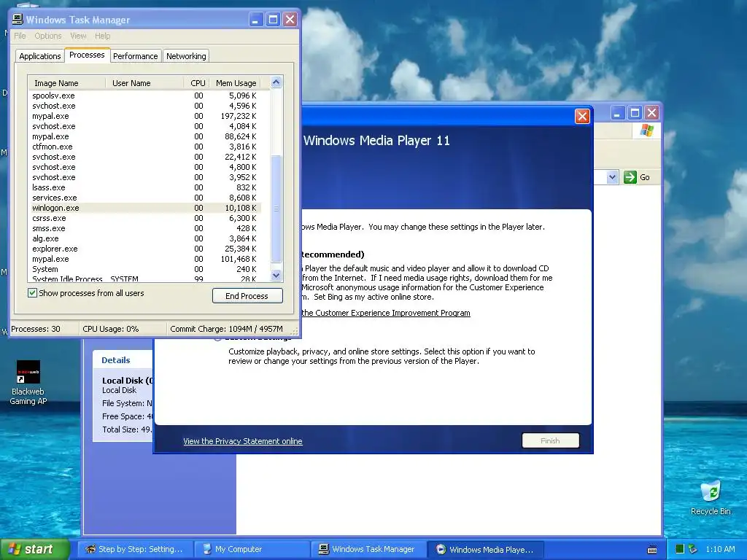Viewport: 747px width, 560px height.
Task: Sort processes by Mem Usage column
Action: tap(236, 83)
